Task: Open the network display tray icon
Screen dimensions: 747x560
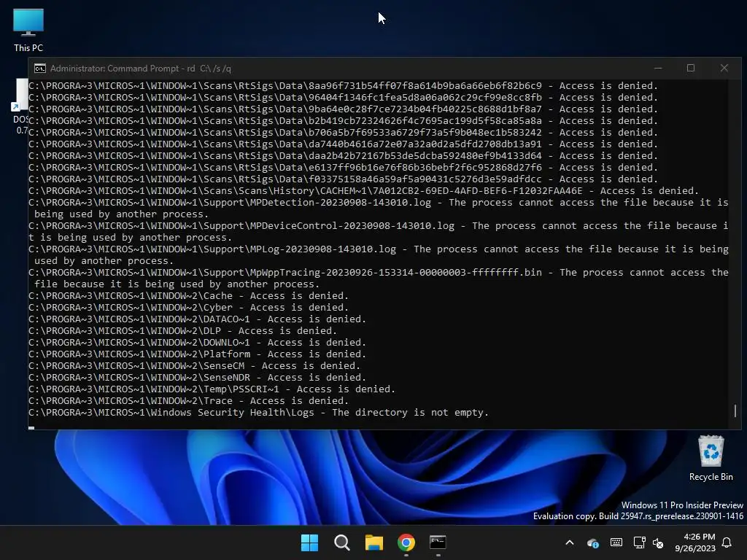Action: 639,542
